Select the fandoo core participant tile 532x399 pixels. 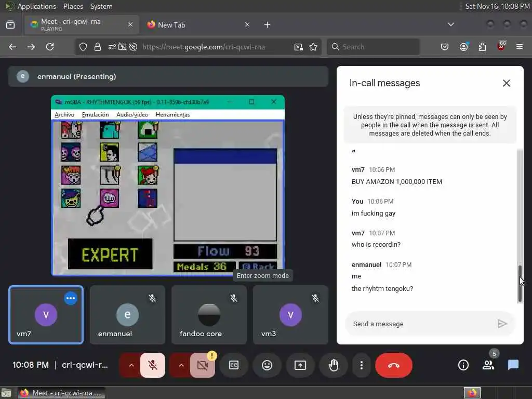[209, 315]
